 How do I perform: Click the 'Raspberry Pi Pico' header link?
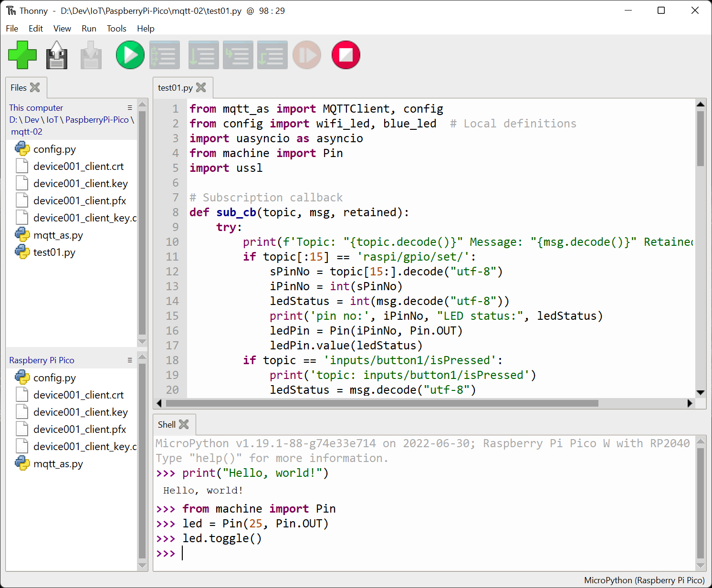tap(42, 360)
